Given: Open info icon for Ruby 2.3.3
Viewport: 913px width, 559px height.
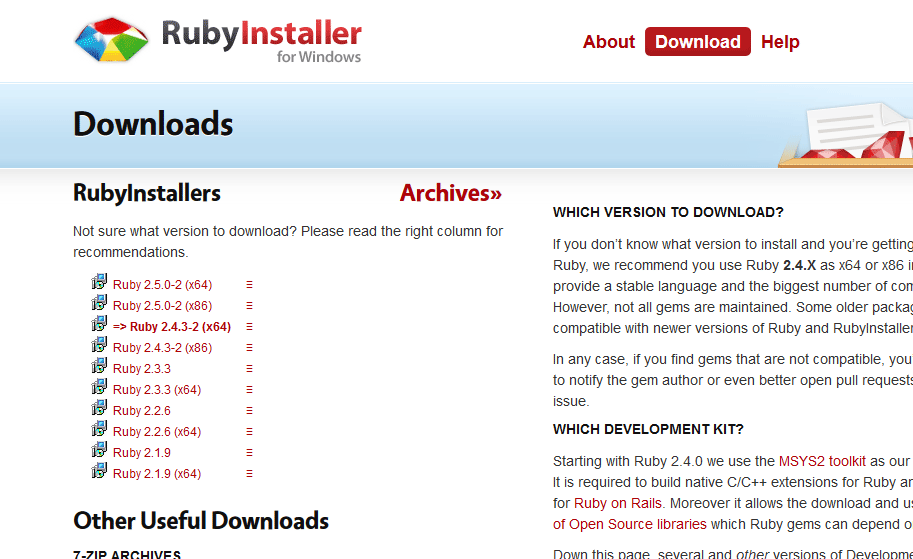Looking at the screenshot, I should [x=249, y=369].
